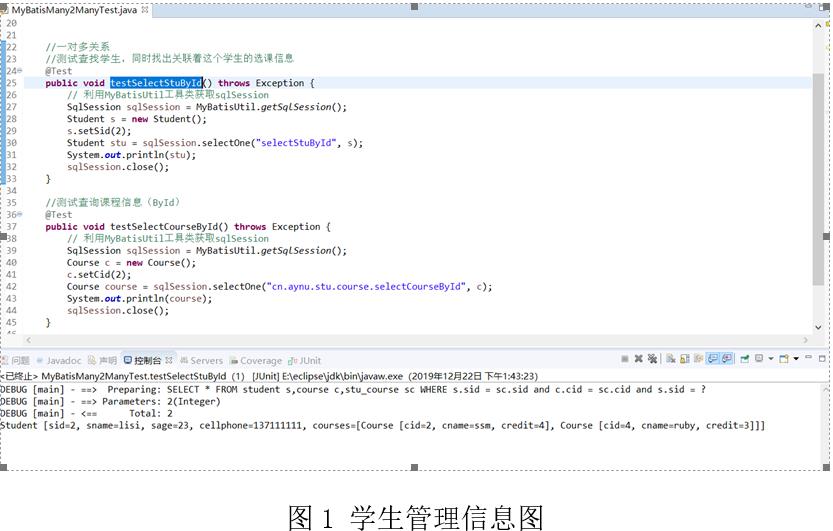Minimize the console view panel
Image resolution: width=833 pixels, height=531 pixels.
pyautogui.click(x=809, y=357)
